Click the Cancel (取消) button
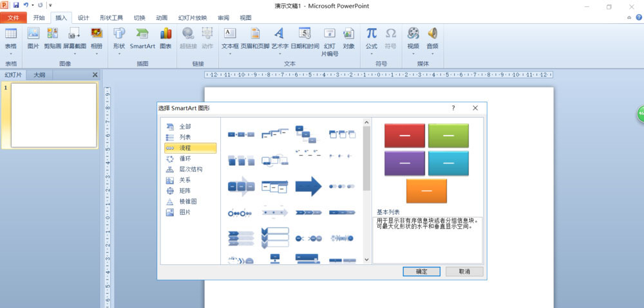The height and width of the screenshot is (308, 644). [464, 271]
